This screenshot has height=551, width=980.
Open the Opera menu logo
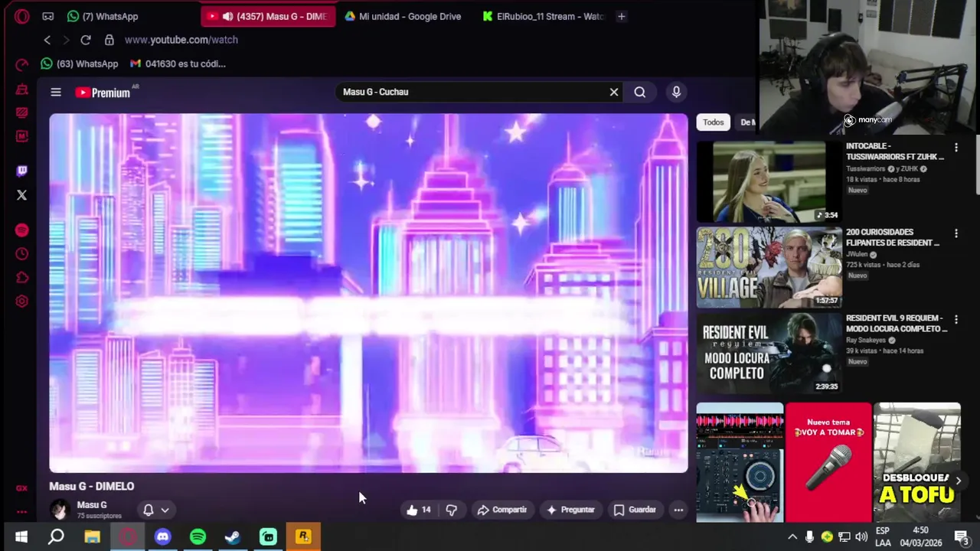point(21,16)
